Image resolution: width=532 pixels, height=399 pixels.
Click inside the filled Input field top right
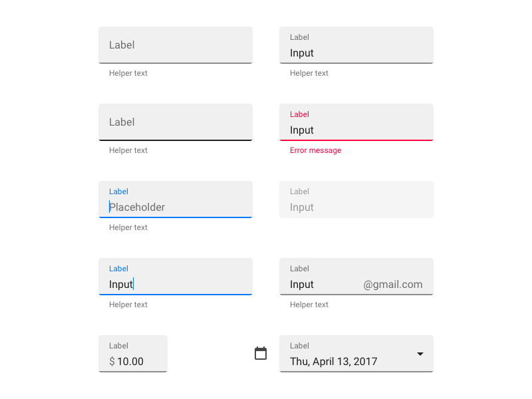tap(356, 53)
